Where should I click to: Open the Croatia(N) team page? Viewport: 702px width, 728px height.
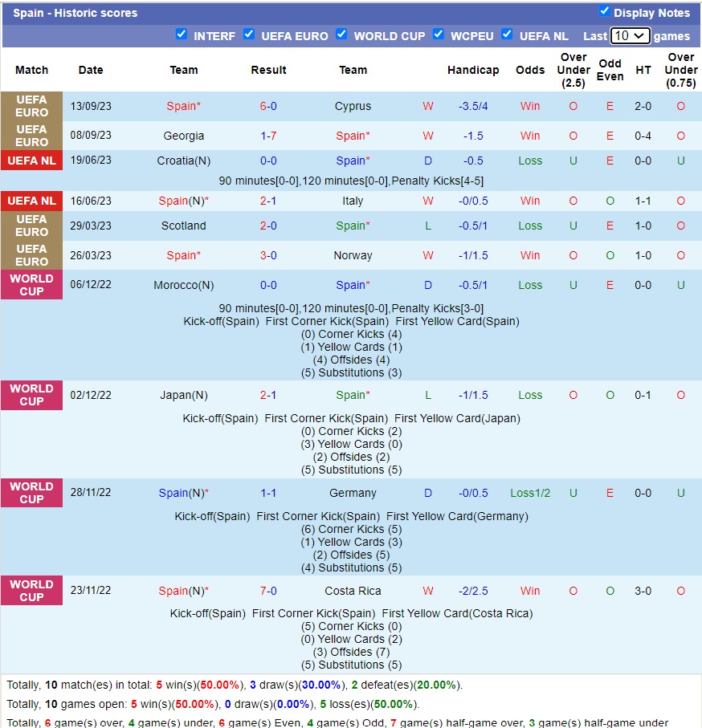coord(183,161)
